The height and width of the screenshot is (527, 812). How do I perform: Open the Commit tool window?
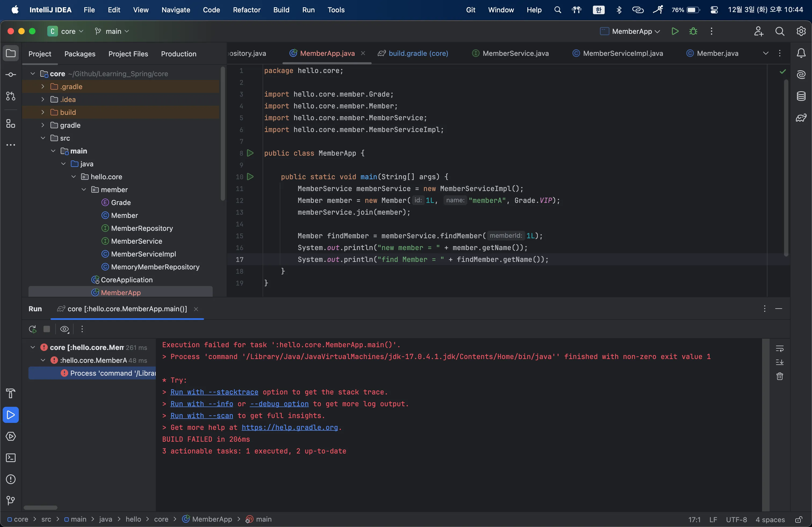coord(11,75)
